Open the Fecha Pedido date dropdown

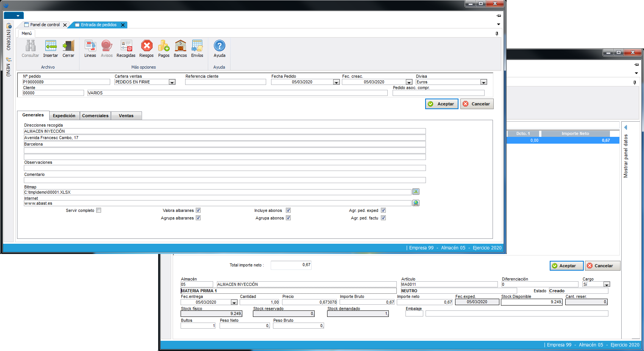coord(336,82)
